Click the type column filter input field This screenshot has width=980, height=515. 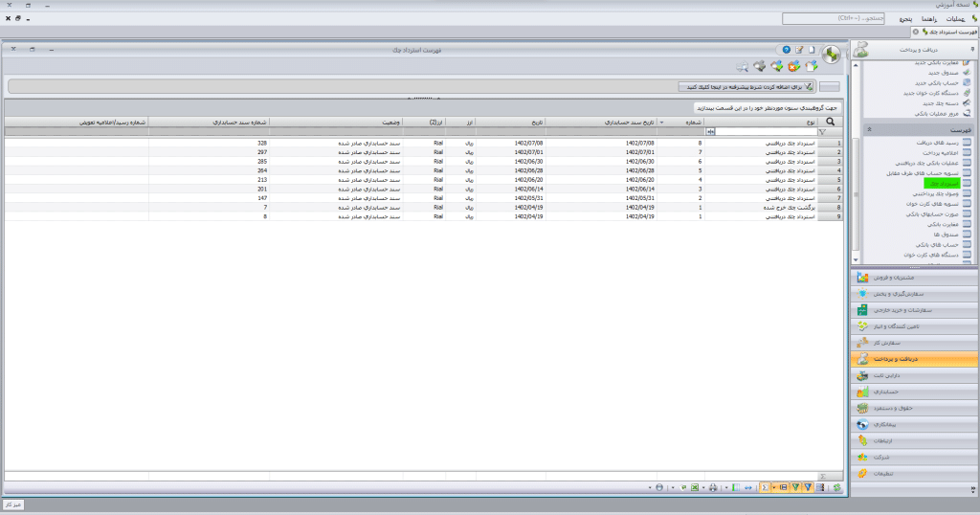tap(767, 132)
